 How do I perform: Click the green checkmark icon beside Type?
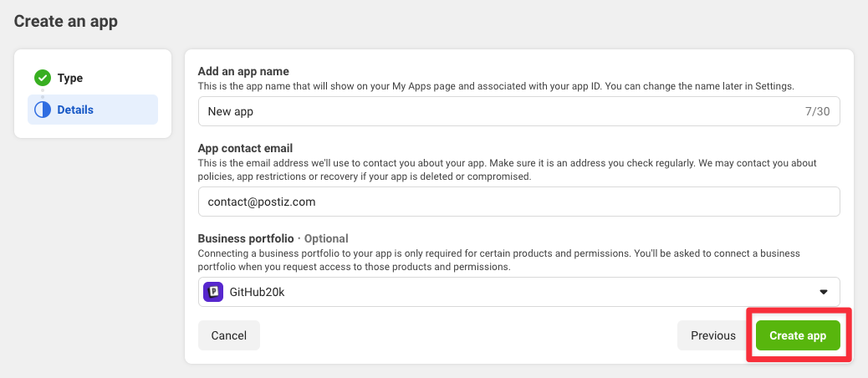43,78
